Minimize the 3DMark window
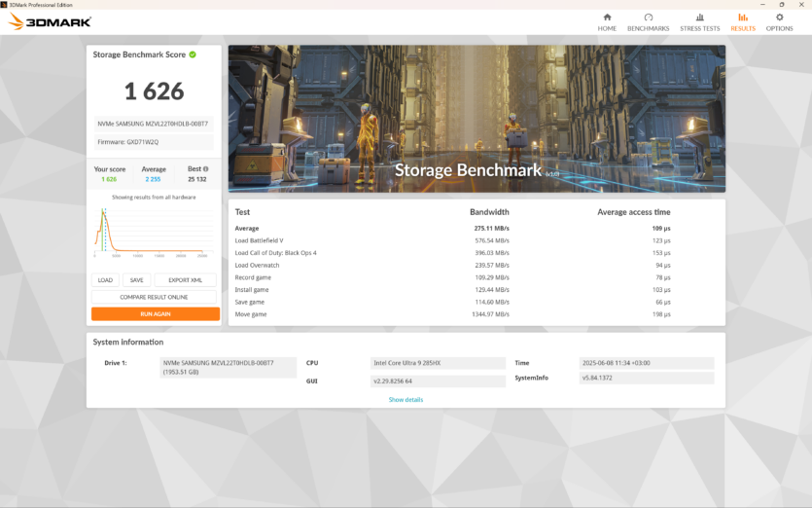This screenshot has width=812, height=508. (762, 5)
